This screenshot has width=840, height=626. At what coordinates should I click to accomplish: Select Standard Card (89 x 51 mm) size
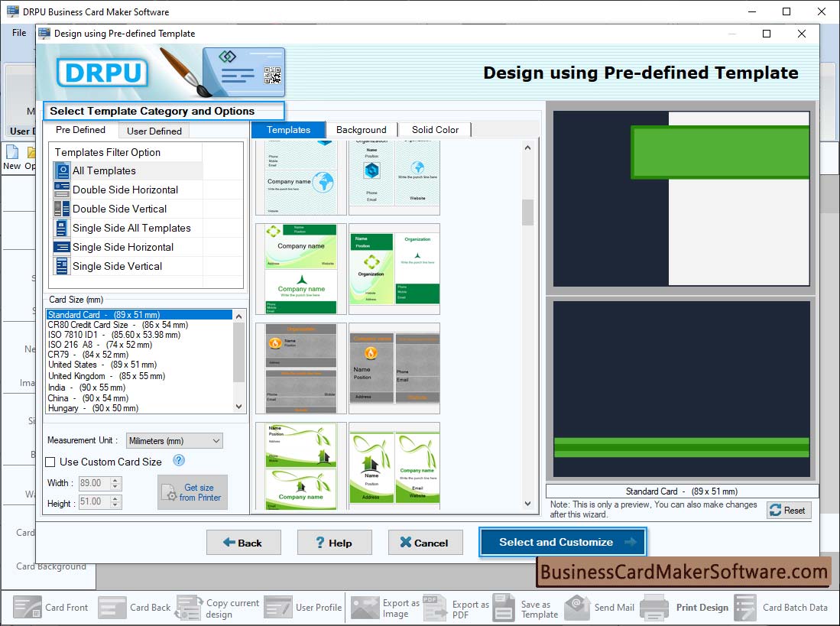(139, 315)
